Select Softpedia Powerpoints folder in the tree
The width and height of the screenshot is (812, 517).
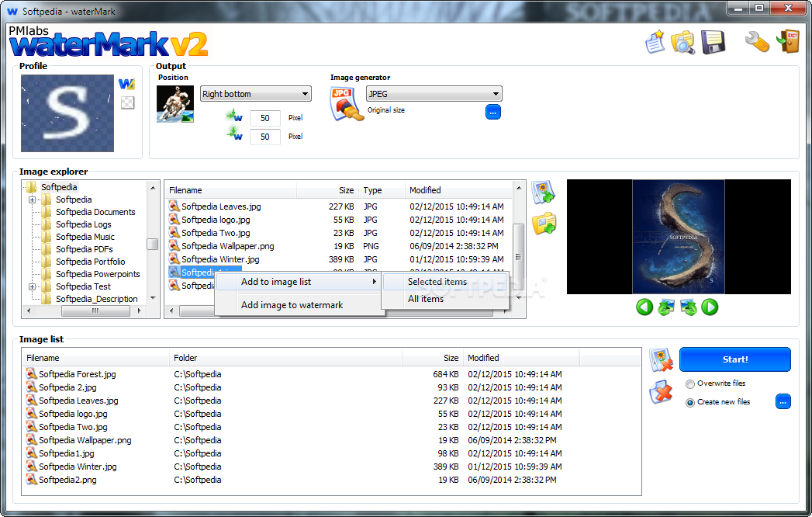pos(98,274)
